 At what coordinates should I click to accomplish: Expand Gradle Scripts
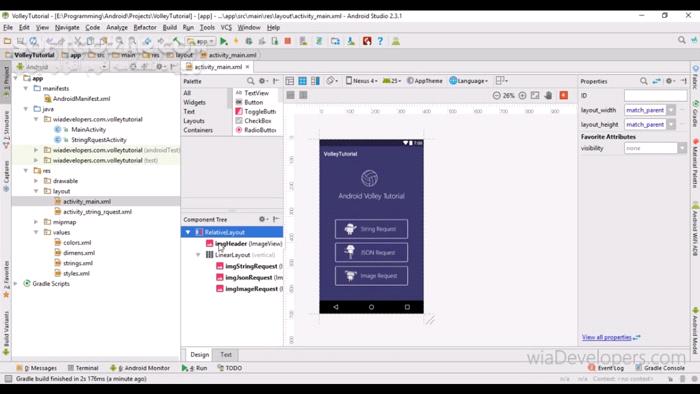click(x=16, y=283)
